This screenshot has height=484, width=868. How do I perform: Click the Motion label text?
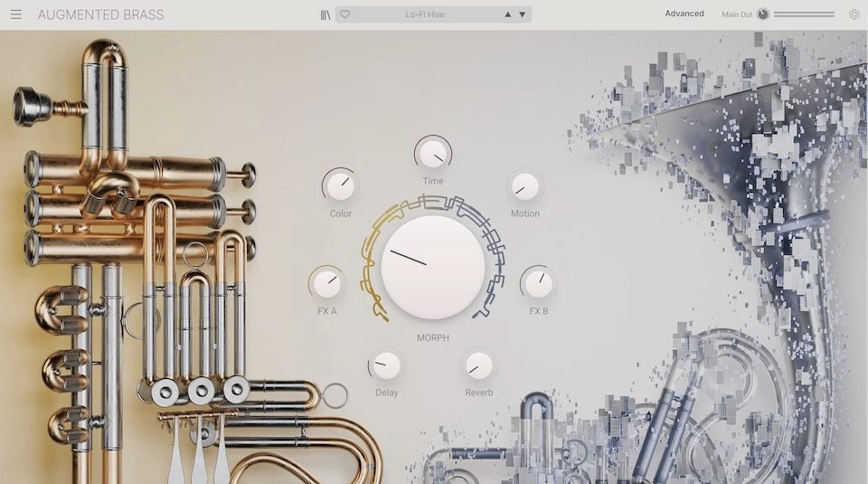tap(524, 214)
